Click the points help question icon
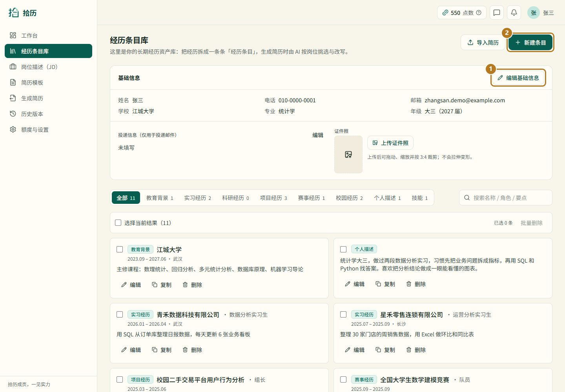Screen dimensions: 565x392 click(479, 13)
